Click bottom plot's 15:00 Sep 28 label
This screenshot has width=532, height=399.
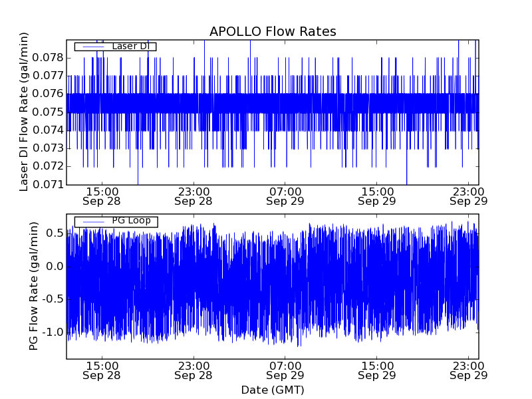click(x=102, y=371)
